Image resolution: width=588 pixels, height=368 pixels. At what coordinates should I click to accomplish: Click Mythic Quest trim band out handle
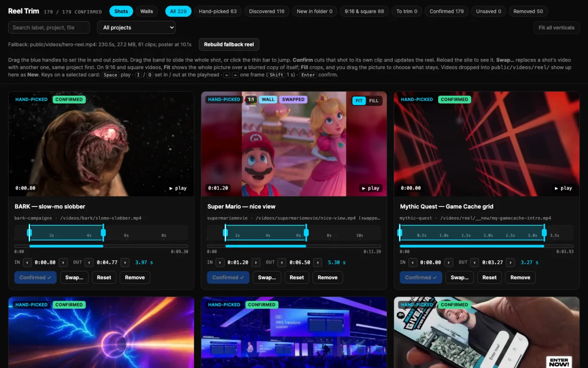pos(544,233)
